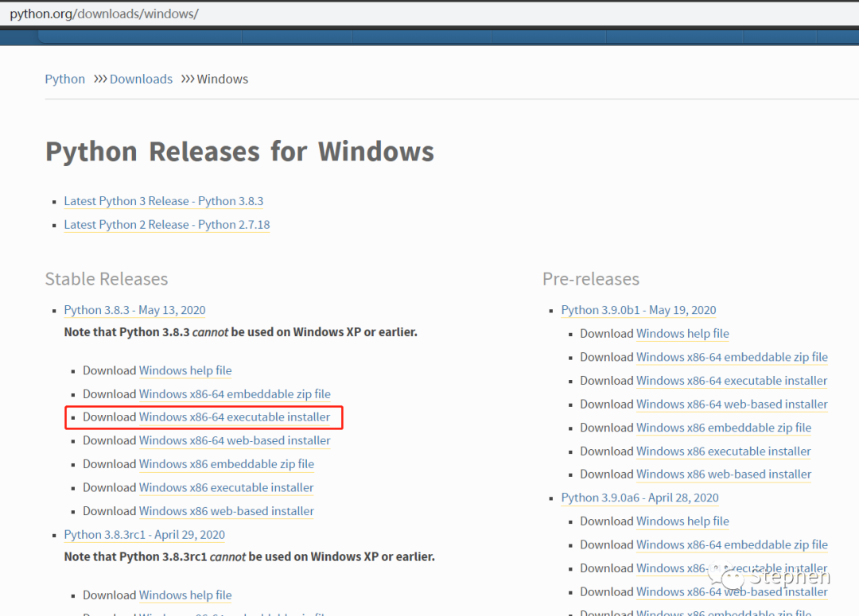Image resolution: width=859 pixels, height=616 pixels.
Task: Download Python 3.8.3 x86 web-based installer
Action: 226,511
